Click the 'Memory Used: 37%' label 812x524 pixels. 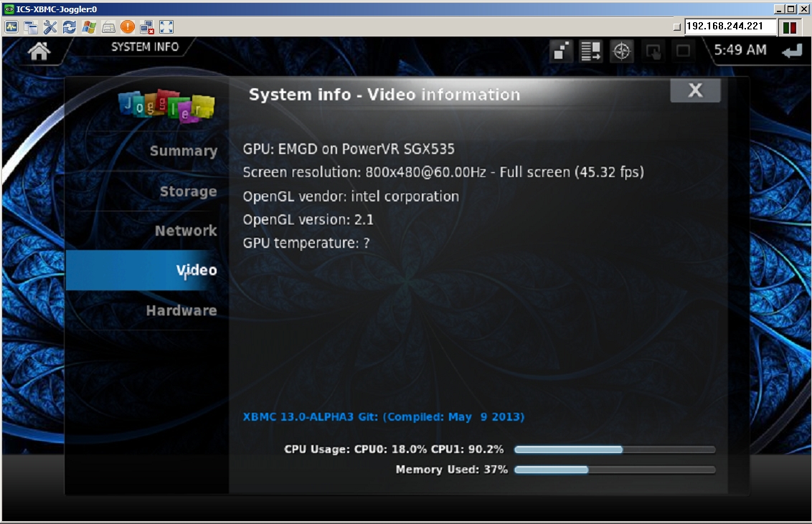point(452,470)
